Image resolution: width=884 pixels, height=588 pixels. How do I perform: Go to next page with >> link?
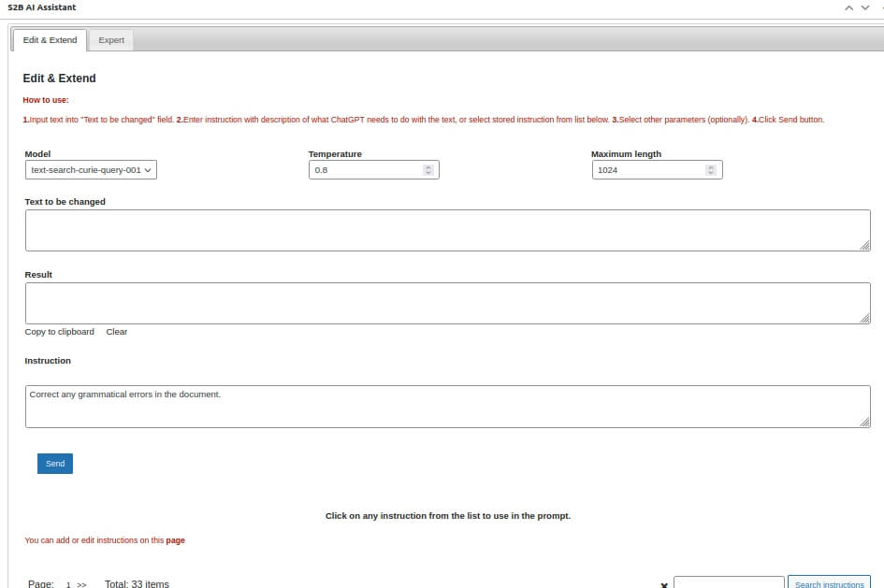click(81, 584)
